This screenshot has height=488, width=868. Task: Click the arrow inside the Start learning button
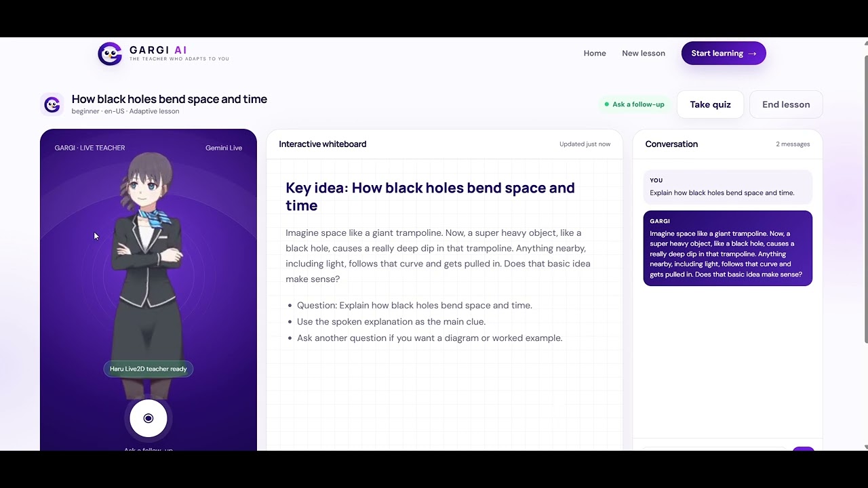752,54
